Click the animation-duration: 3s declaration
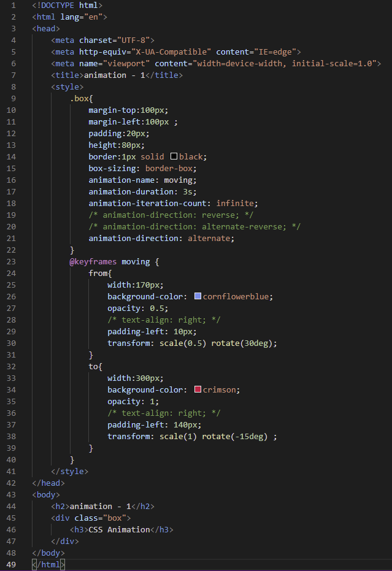The width and height of the screenshot is (392, 571). pyautogui.click(x=142, y=191)
